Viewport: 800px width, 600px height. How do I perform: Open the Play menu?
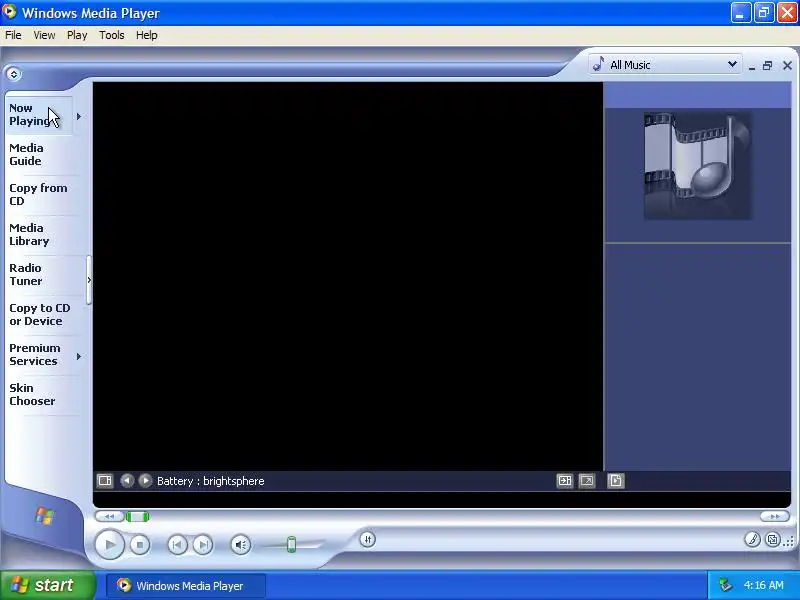[x=77, y=35]
